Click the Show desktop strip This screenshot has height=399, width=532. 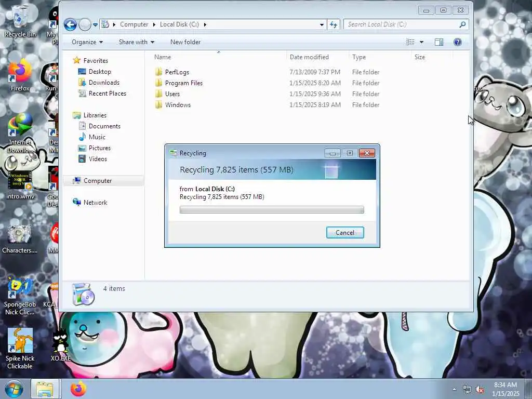(528, 389)
